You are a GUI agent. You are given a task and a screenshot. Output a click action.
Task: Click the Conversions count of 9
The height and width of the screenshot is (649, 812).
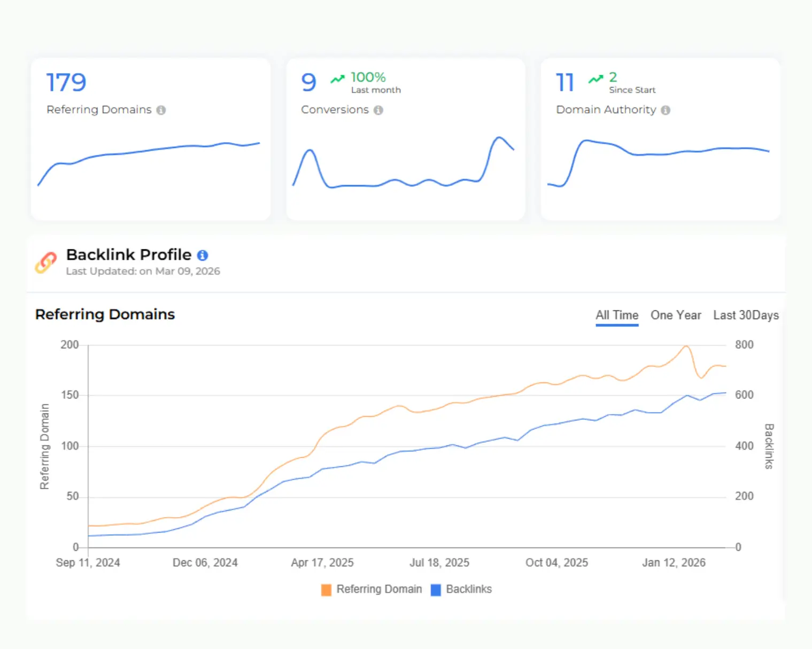308,82
